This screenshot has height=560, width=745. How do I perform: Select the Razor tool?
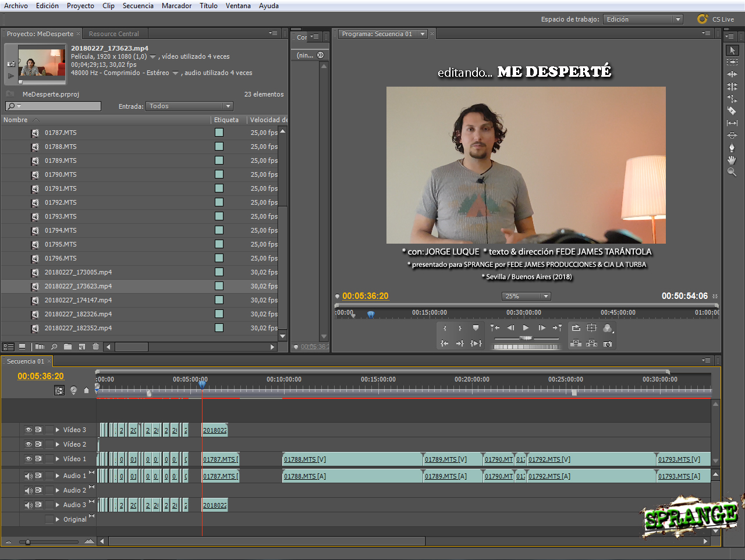[732, 110]
